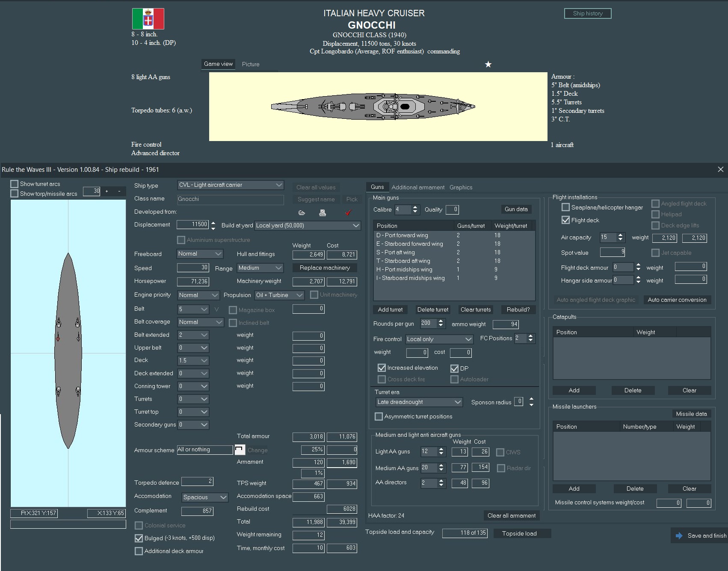Click the plus button beside arc value
This screenshot has height=571, width=728.
pos(107,191)
